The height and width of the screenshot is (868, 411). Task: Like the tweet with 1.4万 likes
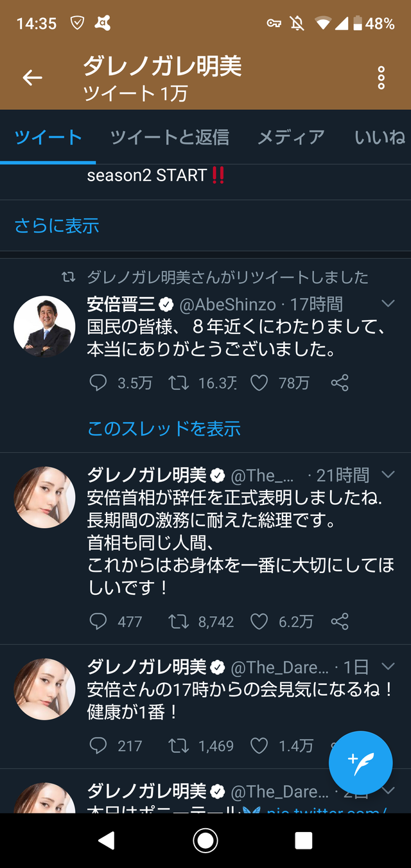pos(259,745)
